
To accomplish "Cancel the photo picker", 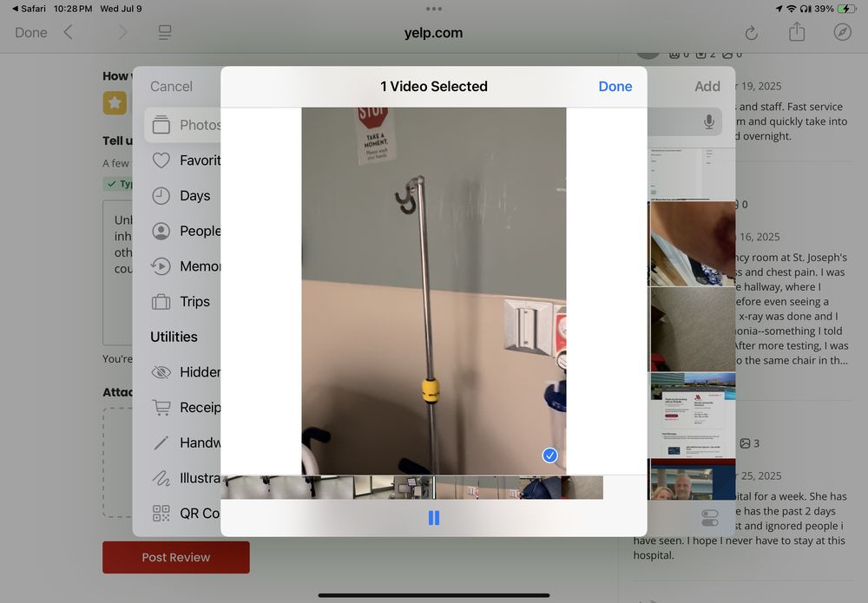I will pyautogui.click(x=171, y=86).
